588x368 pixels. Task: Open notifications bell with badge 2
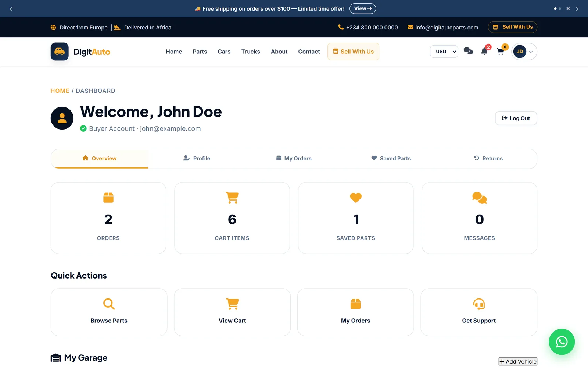tap(484, 51)
